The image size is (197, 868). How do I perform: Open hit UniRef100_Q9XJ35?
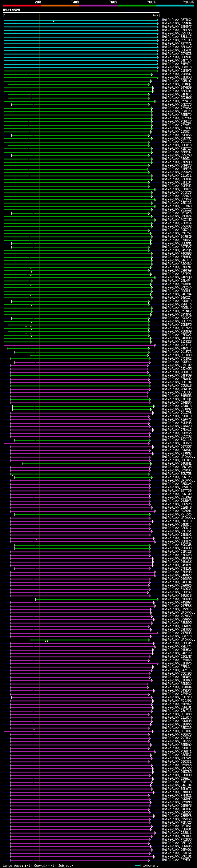tap(177, 33)
